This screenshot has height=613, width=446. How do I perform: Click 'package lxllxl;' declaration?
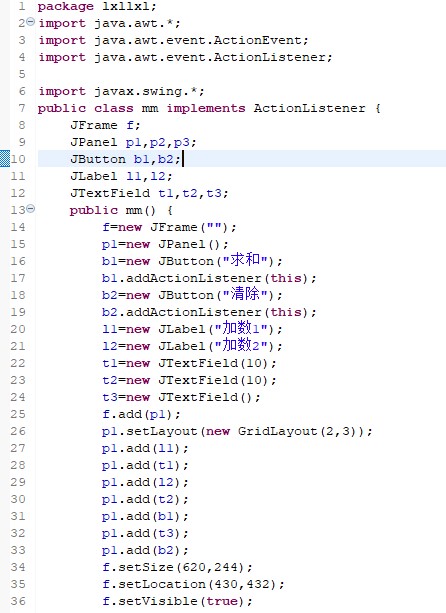pyautogui.click(x=97, y=7)
